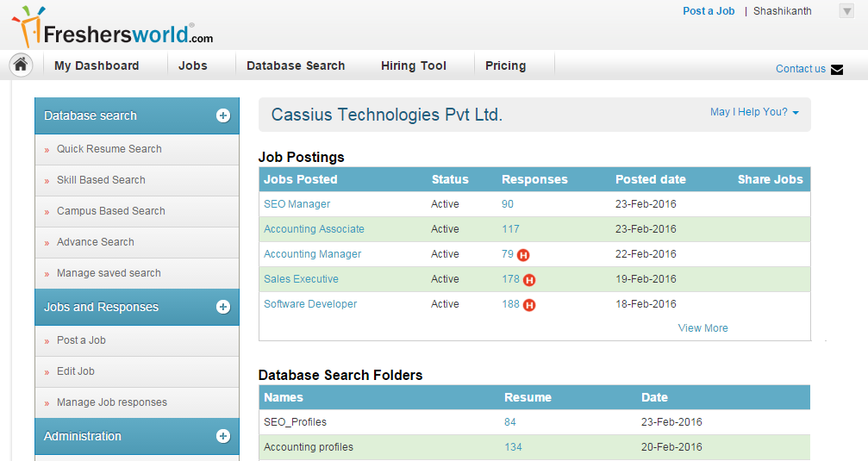The width and height of the screenshot is (868, 461).
Task: Go to the Pricing menu item
Action: tap(505, 65)
